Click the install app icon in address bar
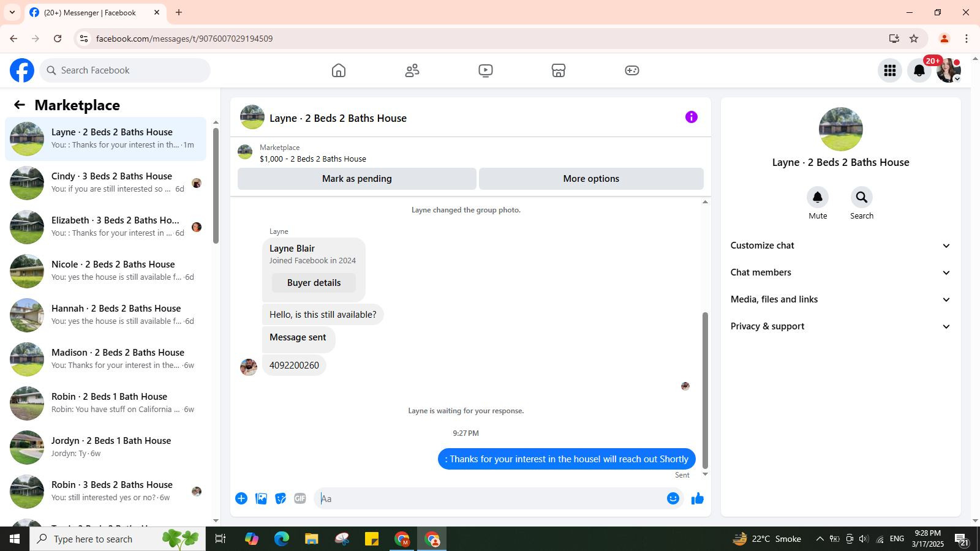980x551 pixels. coord(894,39)
